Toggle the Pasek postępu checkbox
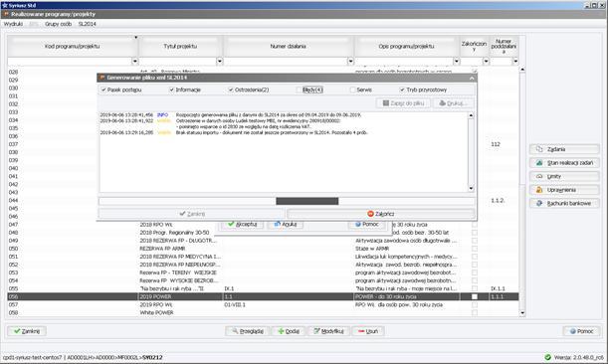This screenshot has height=364, width=608. click(x=103, y=90)
